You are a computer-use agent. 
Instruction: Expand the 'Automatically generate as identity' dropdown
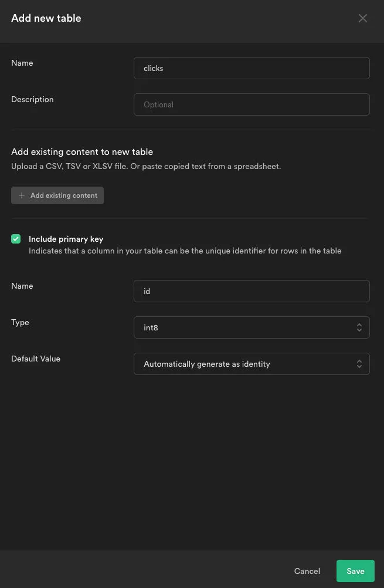[x=251, y=364]
